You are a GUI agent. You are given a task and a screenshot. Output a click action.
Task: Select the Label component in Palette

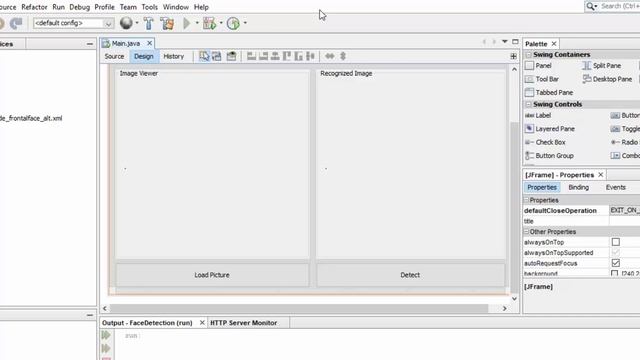point(538,115)
